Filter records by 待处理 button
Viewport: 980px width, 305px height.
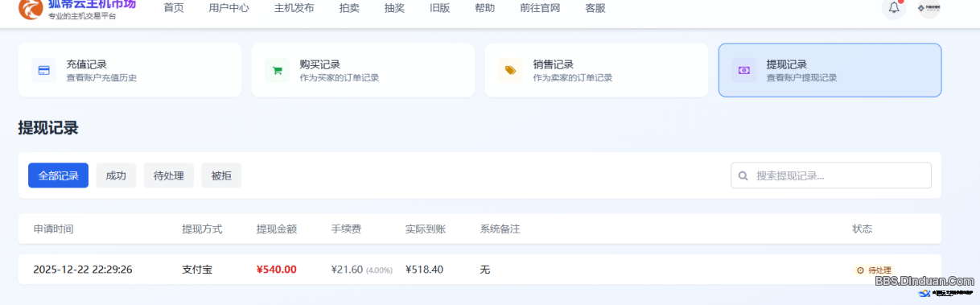tap(169, 175)
